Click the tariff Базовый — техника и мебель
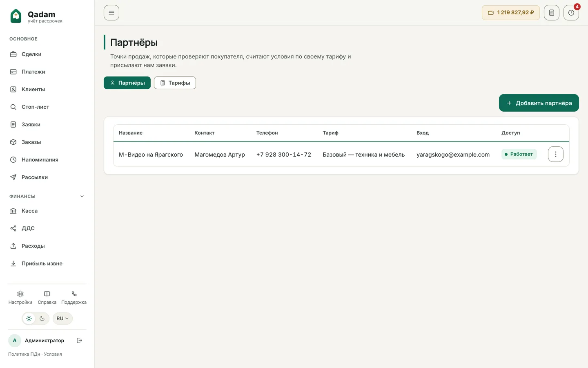588x368 pixels. click(364, 155)
